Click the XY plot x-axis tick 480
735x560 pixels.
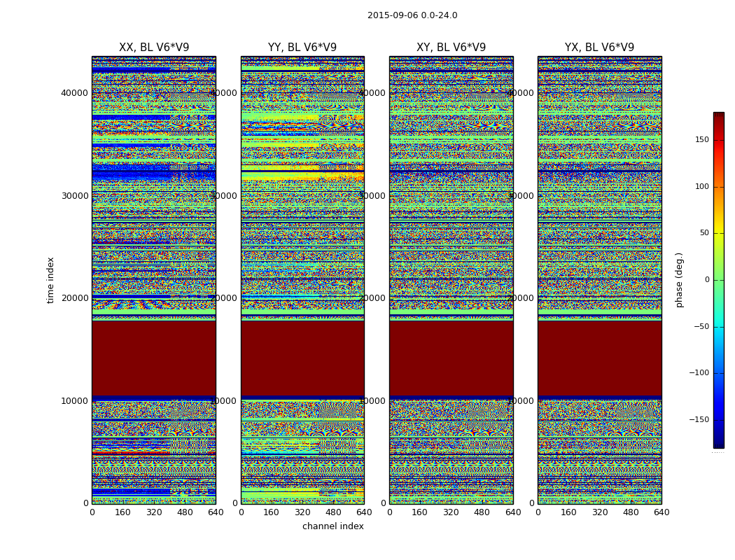482,512
